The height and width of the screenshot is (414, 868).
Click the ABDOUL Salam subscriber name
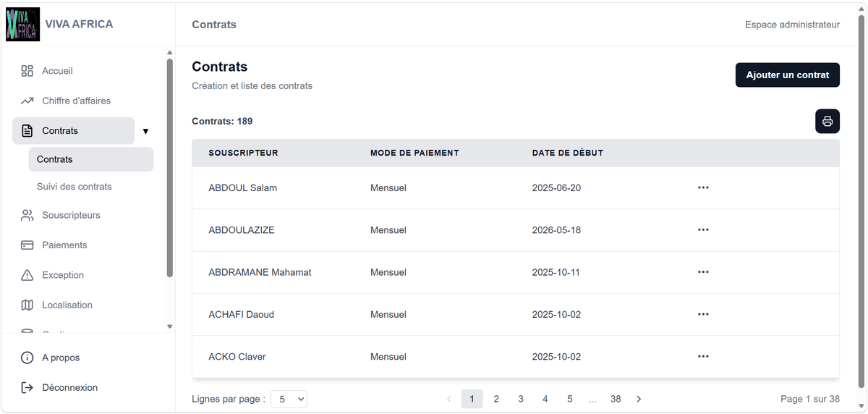coord(242,187)
